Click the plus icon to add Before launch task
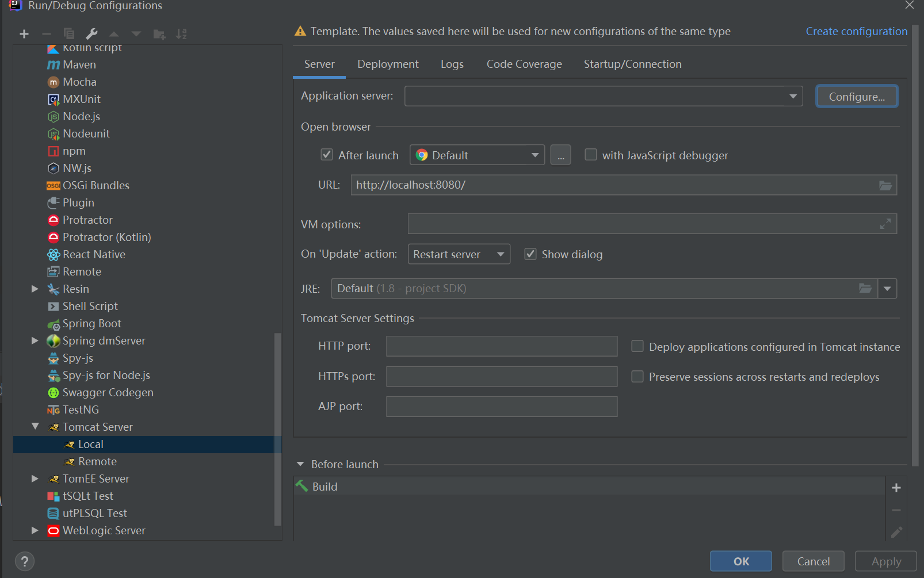This screenshot has width=924, height=578. click(896, 488)
